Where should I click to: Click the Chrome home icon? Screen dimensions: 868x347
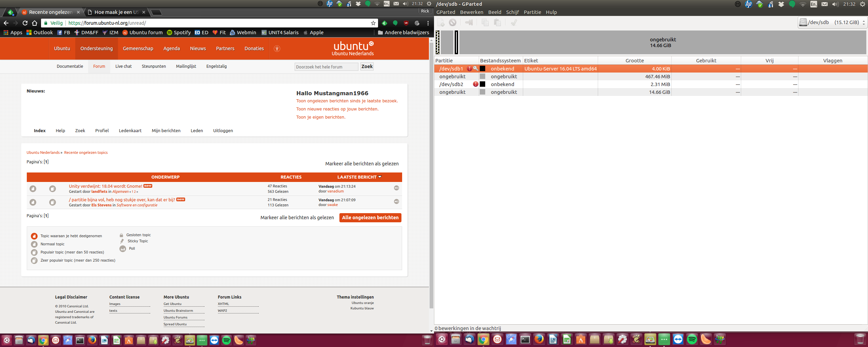click(x=35, y=23)
